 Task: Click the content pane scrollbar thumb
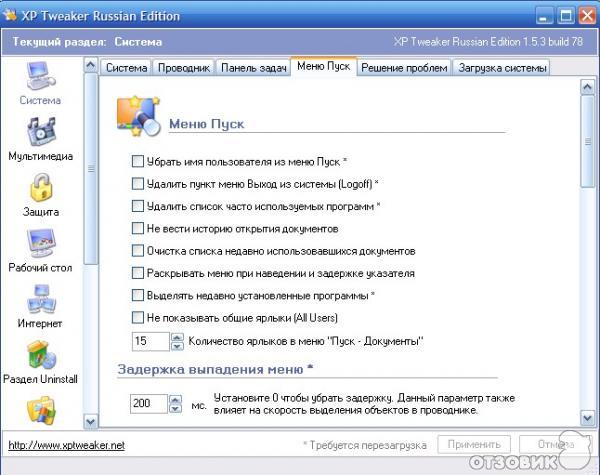587,142
